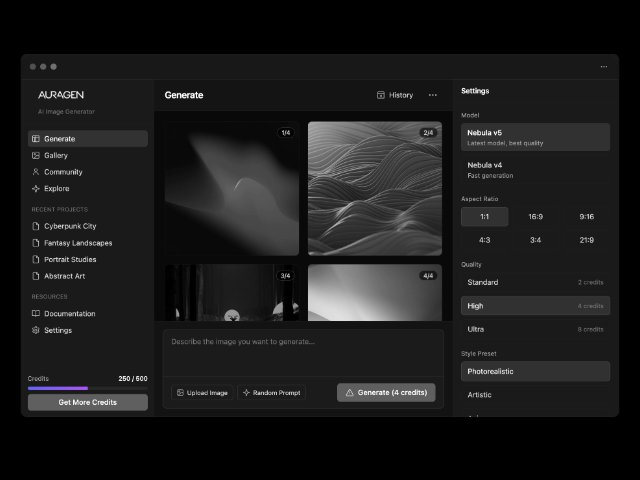The height and width of the screenshot is (480, 640).
Task: Open the title bar more options menu
Action: (x=604, y=67)
